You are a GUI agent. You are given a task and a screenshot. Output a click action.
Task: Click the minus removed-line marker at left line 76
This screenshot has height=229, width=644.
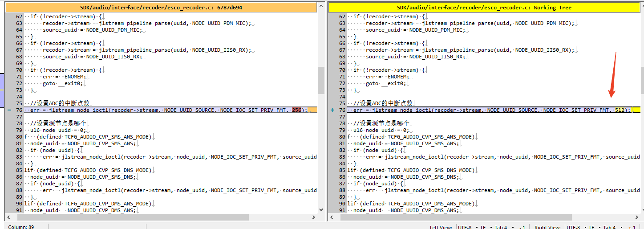click(9, 110)
